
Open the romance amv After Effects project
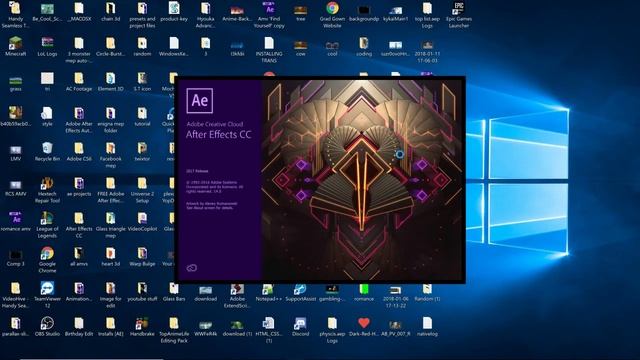pos(16,221)
